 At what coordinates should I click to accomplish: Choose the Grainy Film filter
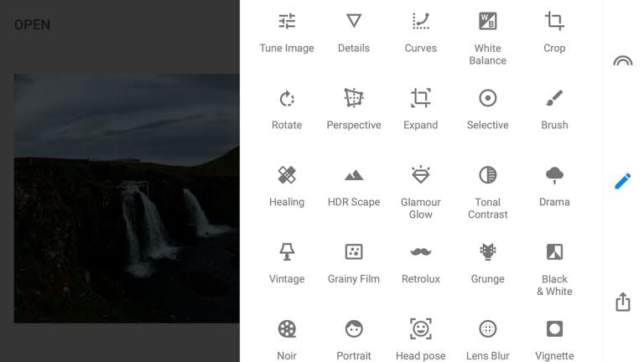click(354, 263)
